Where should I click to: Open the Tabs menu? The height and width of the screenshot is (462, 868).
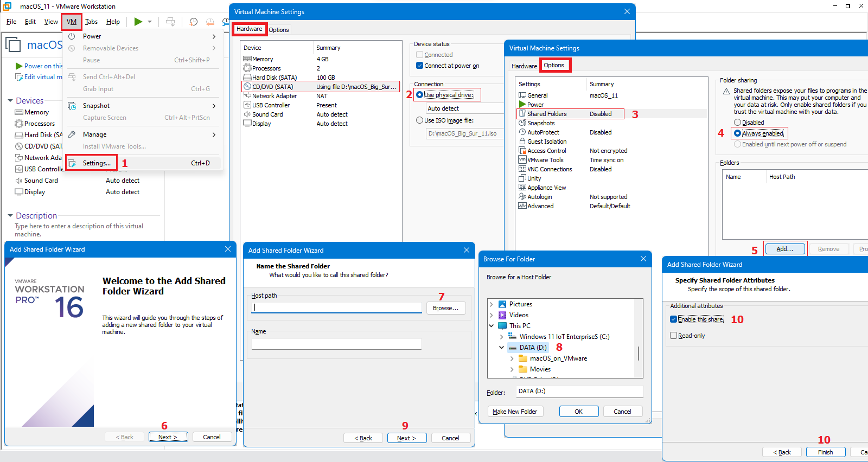(92, 22)
